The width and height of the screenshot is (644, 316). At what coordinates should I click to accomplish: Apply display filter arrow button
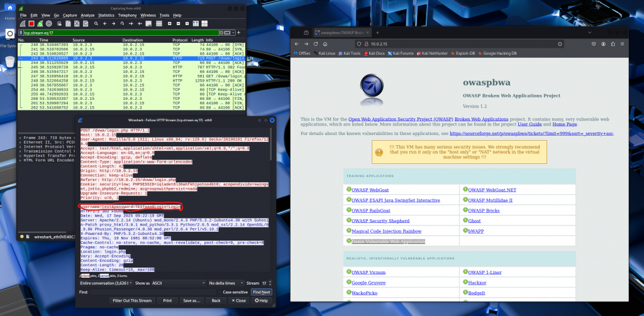coord(227,33)
